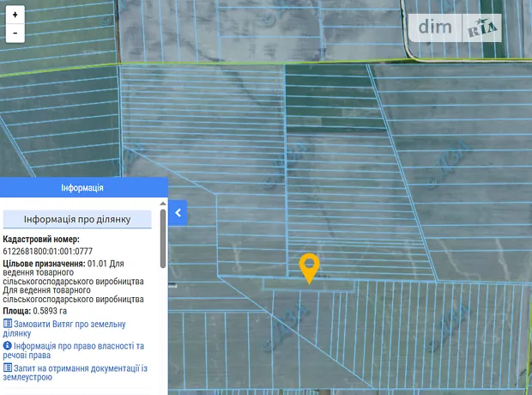Viewport: 532px width, 395px height.
Task: Click cadastral number 6122681800:01:001:0777
Action: (x=48, y=251)
